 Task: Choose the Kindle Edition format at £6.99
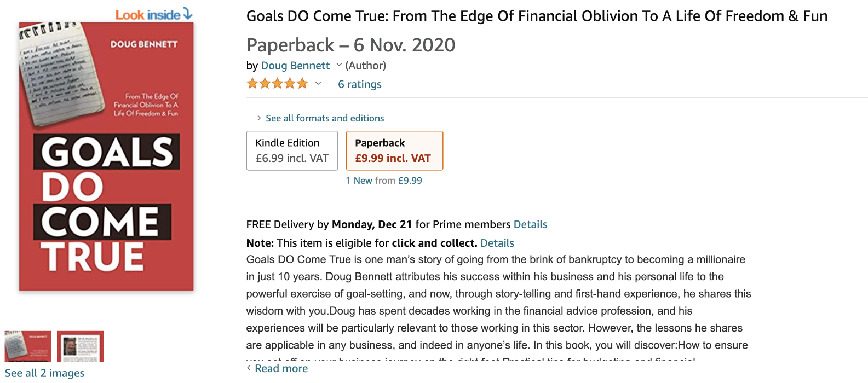pos(292,150)
